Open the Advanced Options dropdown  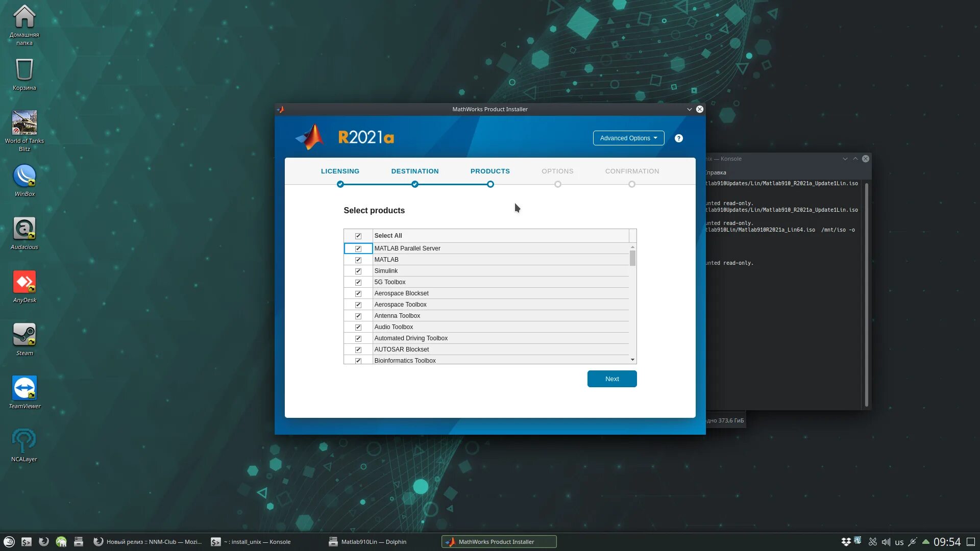tap(628, 138)
